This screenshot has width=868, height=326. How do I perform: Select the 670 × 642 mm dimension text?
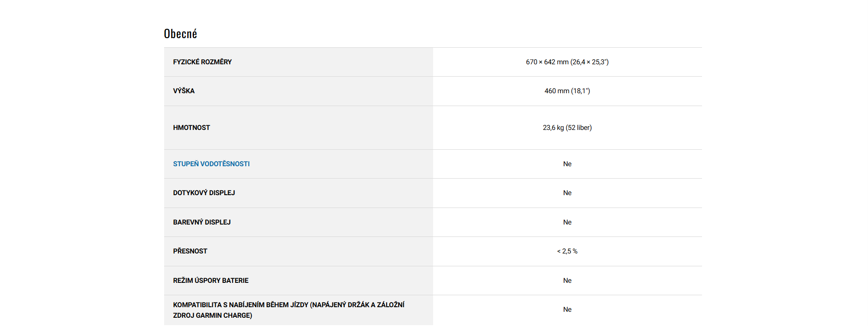(x=547, y=62)
